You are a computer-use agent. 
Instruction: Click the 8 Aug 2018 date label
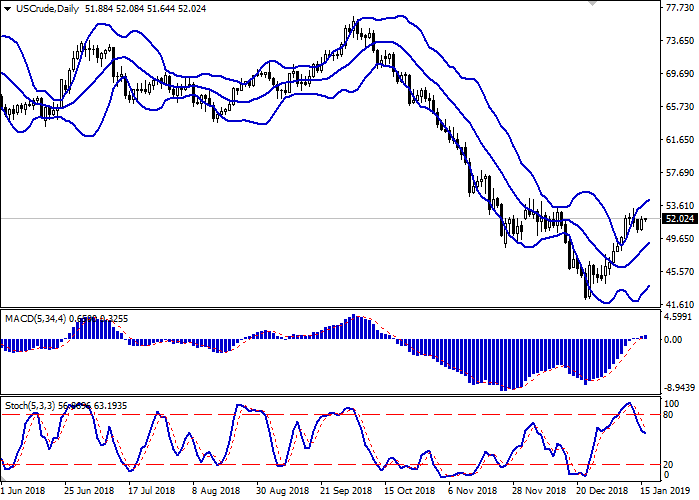tap(217, 491)
